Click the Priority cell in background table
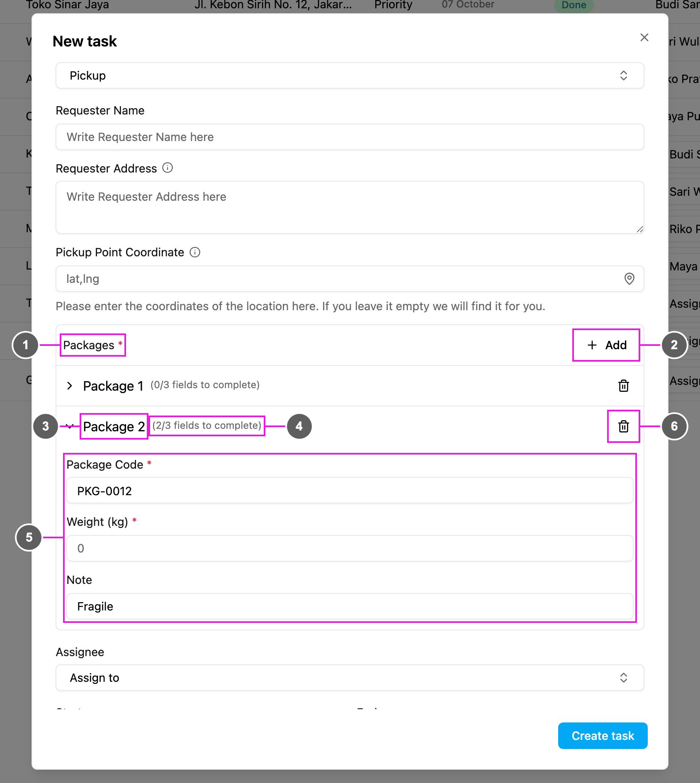This screenshot has height=783, width=700. (393, 5)
